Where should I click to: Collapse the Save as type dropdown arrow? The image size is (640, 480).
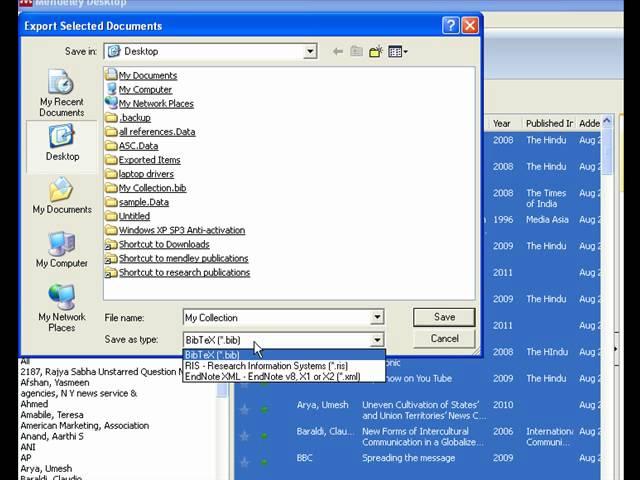pos(377,340)
